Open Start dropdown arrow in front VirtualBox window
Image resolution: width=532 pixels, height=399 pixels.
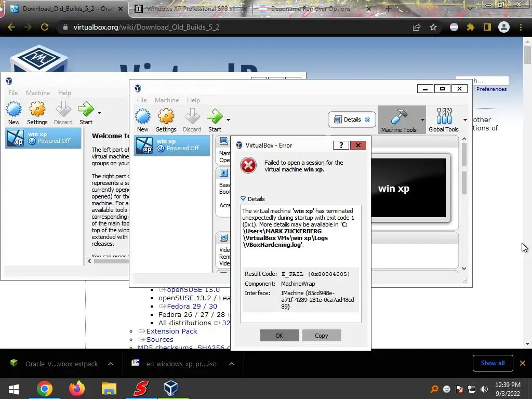pyautogui.click(x=229, y=120)
